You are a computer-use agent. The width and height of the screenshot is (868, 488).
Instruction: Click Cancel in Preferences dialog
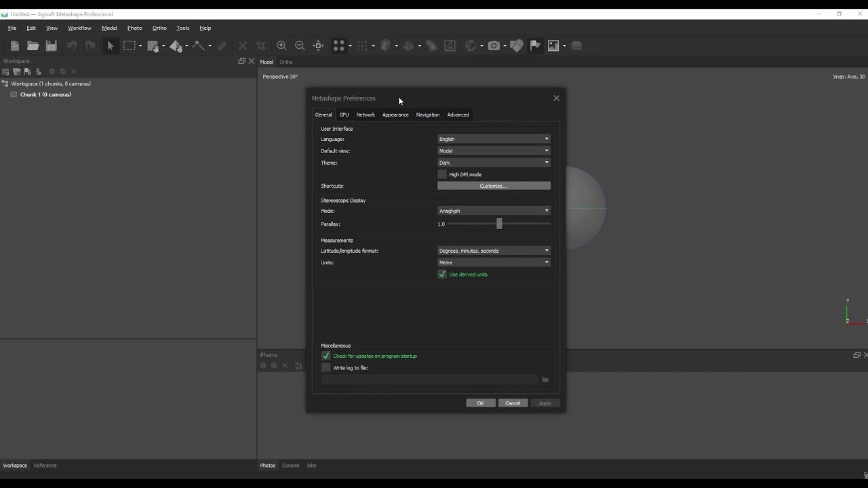coord(513,403)
